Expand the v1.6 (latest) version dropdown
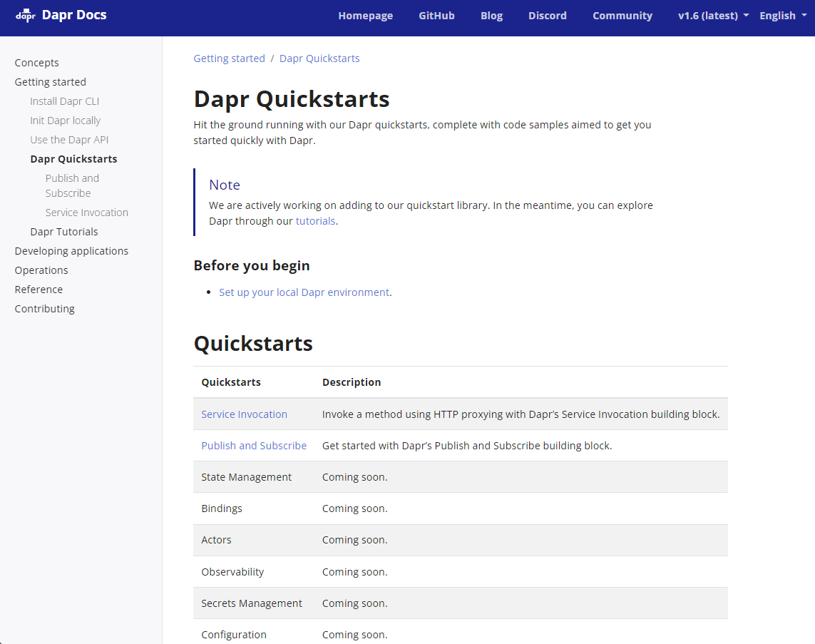The width and height of the screenshot is (815, 644). pyautogui.click(x=713, y=16)
